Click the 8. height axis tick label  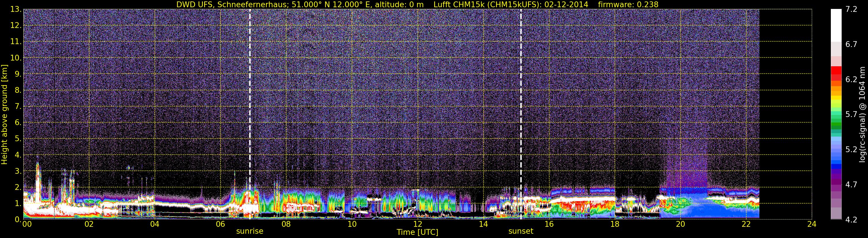pos(18,90)
